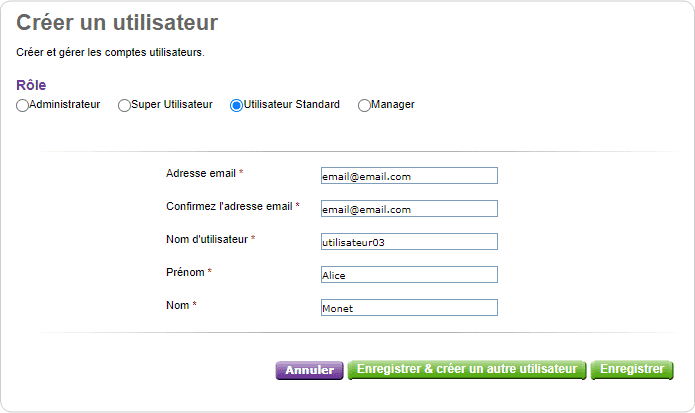
Task: Click the "Nom *" label beside Monet
Action: click(181, 305)
